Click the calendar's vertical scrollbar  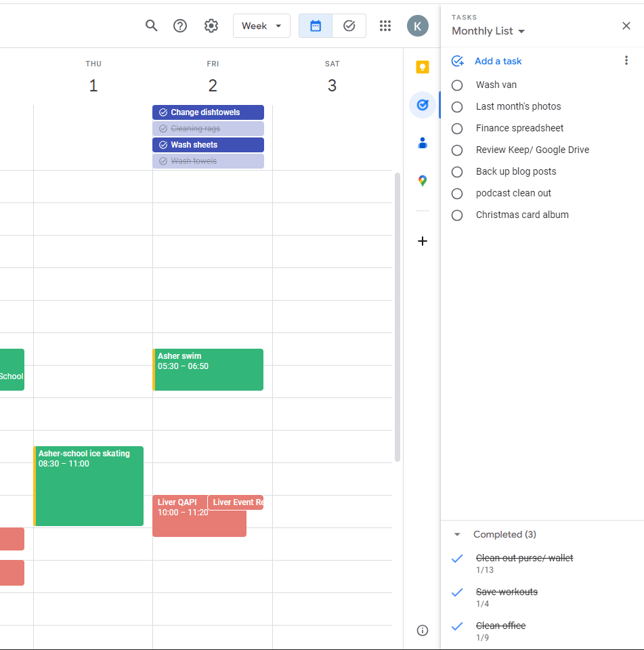[x=398, y=317]
